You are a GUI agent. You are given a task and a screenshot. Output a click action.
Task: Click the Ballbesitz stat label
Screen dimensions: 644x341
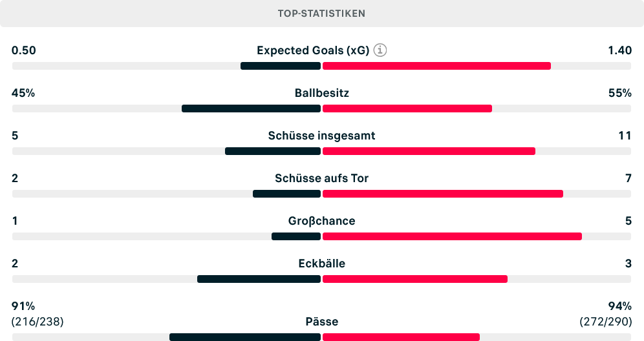tap(321, 93)
